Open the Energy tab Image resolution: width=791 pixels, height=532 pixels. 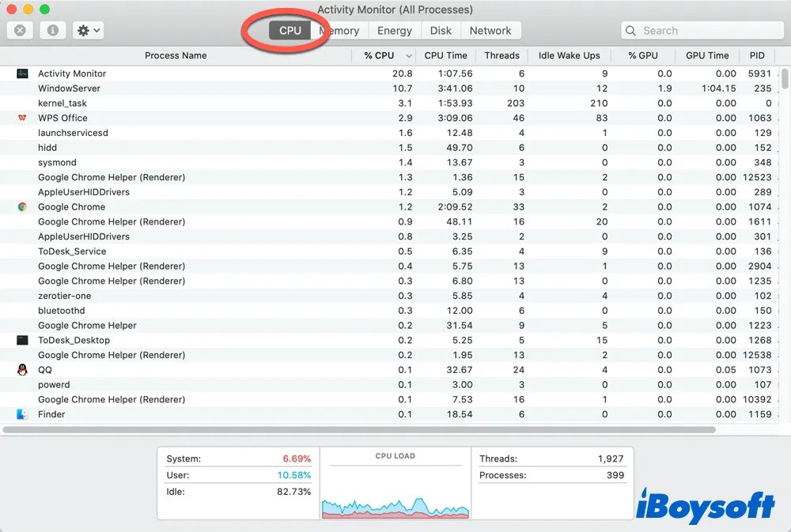(x=394, y=30)
